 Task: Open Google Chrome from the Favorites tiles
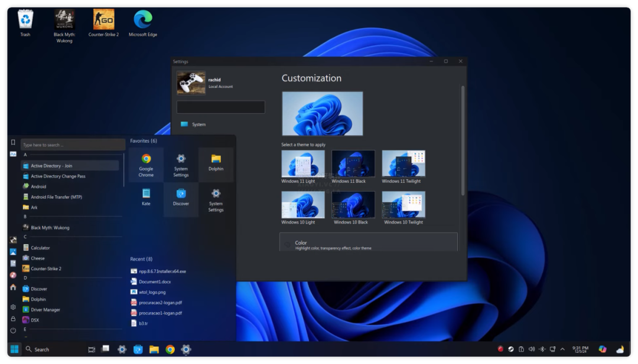[146, 165]
